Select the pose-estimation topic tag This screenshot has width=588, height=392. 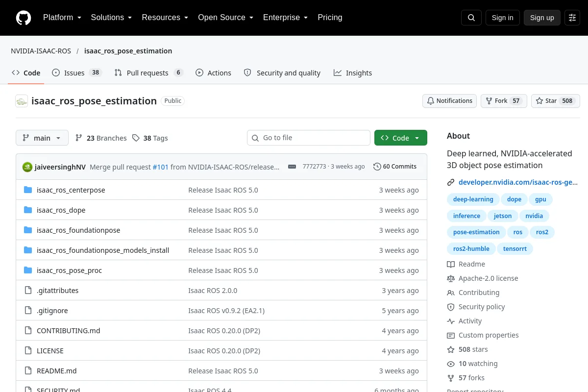(476, 232)
